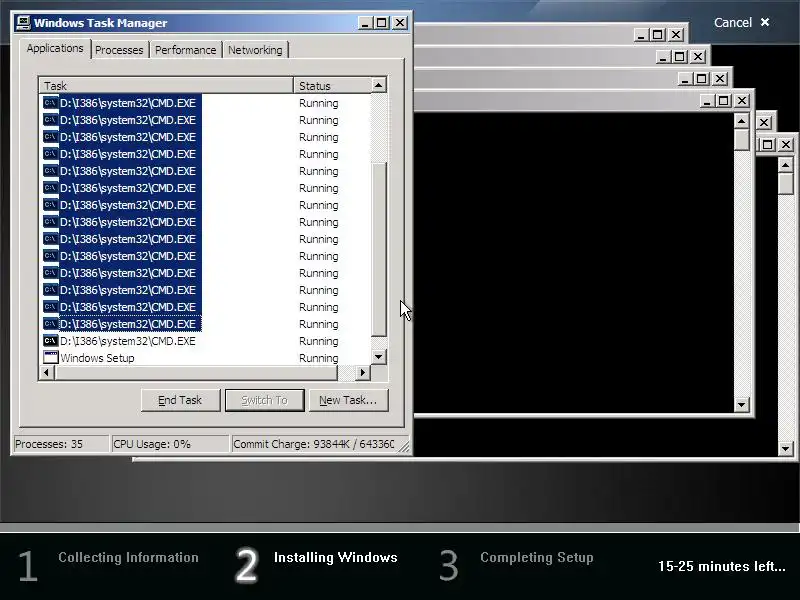
Task: Maximize the front black command prompt window
Action: coord(723,101)
